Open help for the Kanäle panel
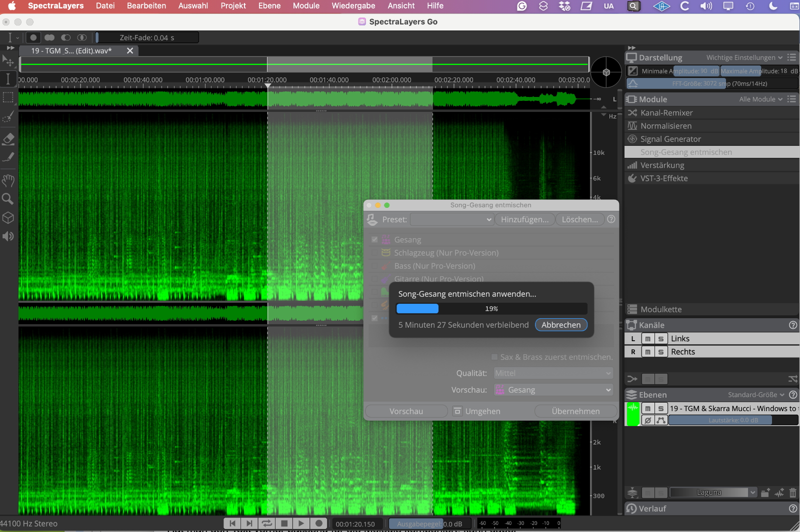 [x=792, y=325]
